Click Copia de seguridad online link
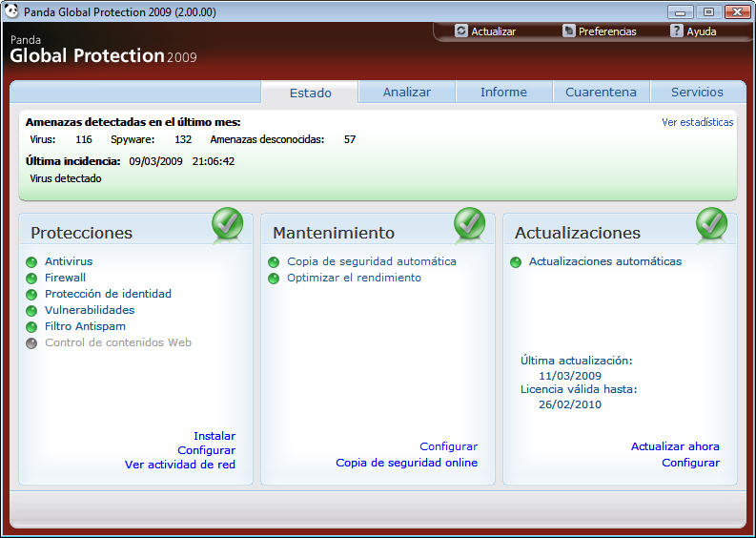 pos(406,463)
